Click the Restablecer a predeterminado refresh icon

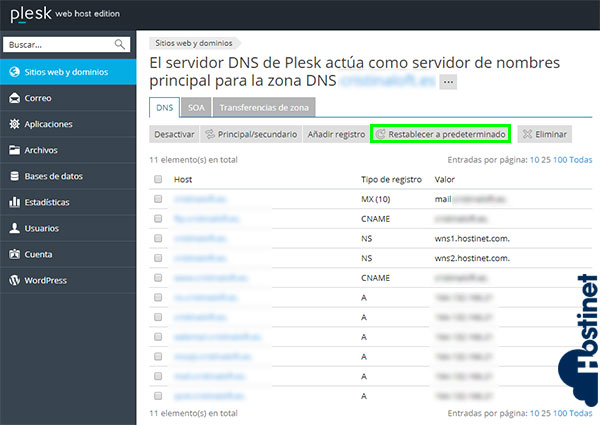pos(380,134)
